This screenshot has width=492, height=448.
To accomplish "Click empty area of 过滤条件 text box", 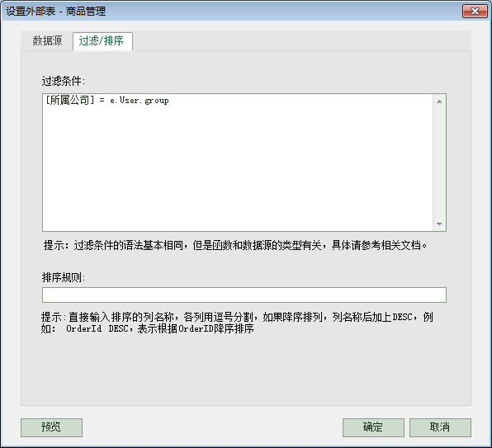I will point(238,169).
